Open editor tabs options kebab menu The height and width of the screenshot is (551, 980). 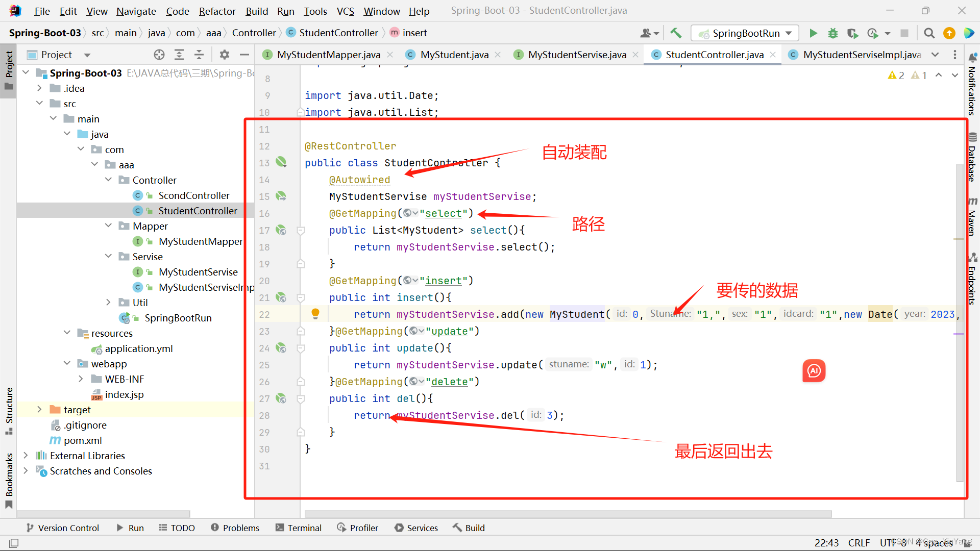point(954,55)
